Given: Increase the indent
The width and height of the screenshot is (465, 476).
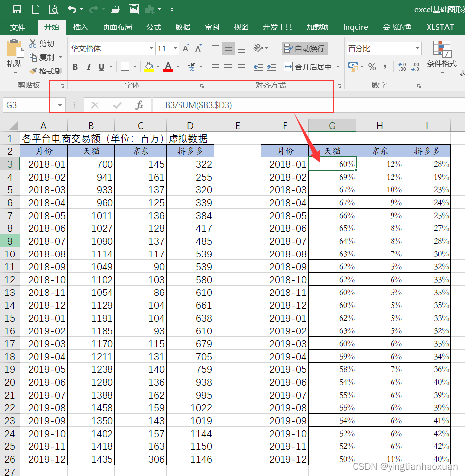Looking at the screenshot, I should (x=271, y=67).
